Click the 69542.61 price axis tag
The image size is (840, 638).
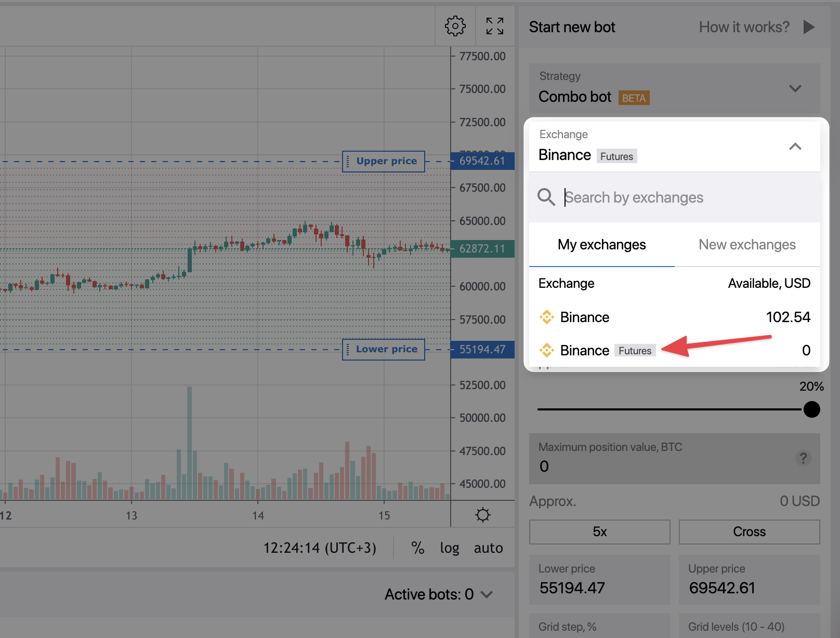(482, 161)
